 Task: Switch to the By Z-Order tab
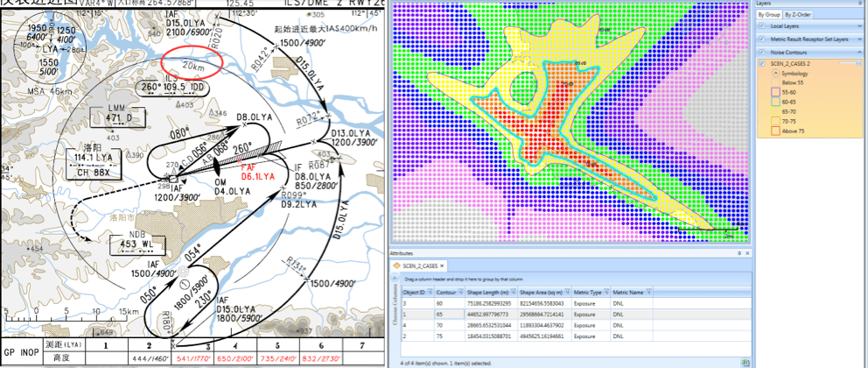798,15
